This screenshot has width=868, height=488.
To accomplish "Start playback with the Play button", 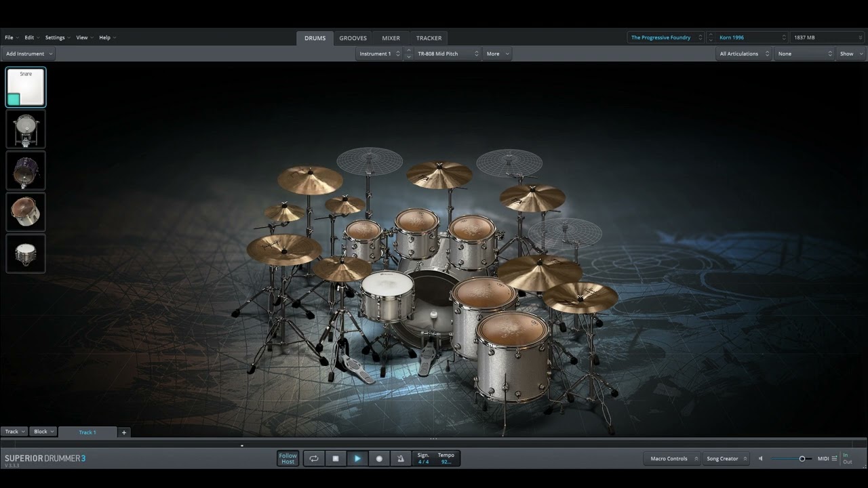I will [357, 459].
